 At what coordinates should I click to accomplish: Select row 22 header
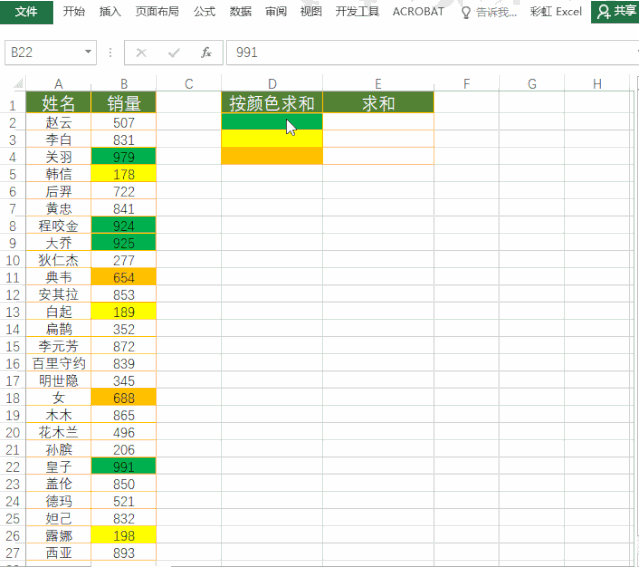(13, 467)
